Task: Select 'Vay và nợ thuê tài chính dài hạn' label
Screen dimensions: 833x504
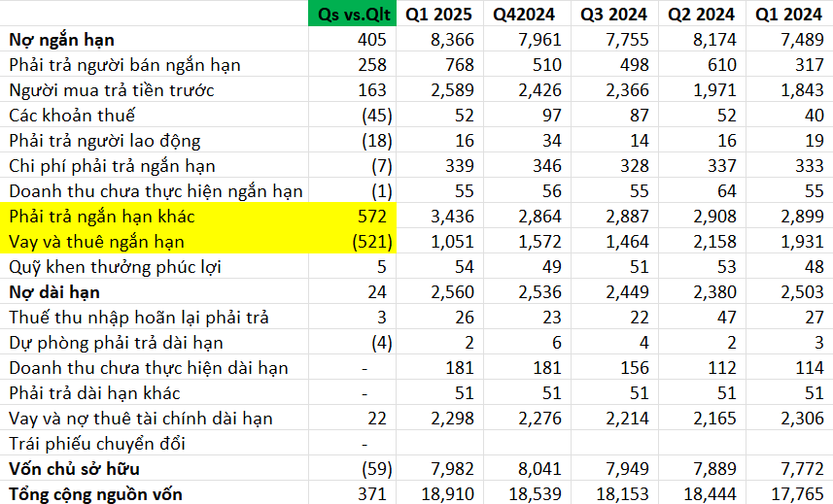Action: (x=141, y=419)
